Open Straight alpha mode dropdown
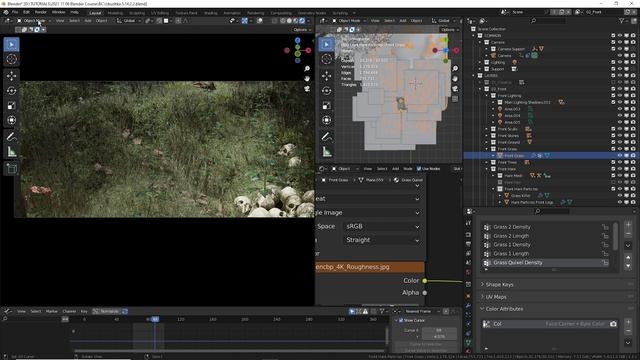640x360 pixels. click(x=382, y=240)
